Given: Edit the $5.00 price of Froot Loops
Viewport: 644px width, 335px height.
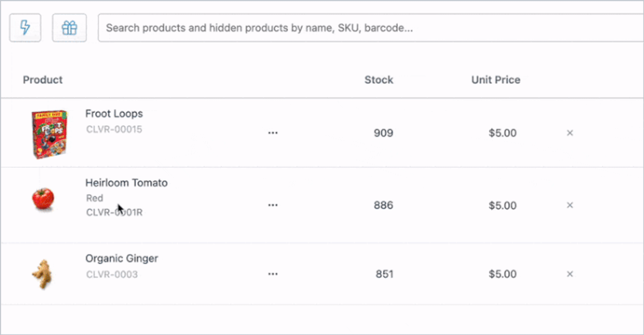Looking at the screenshot, I should 502,133.
